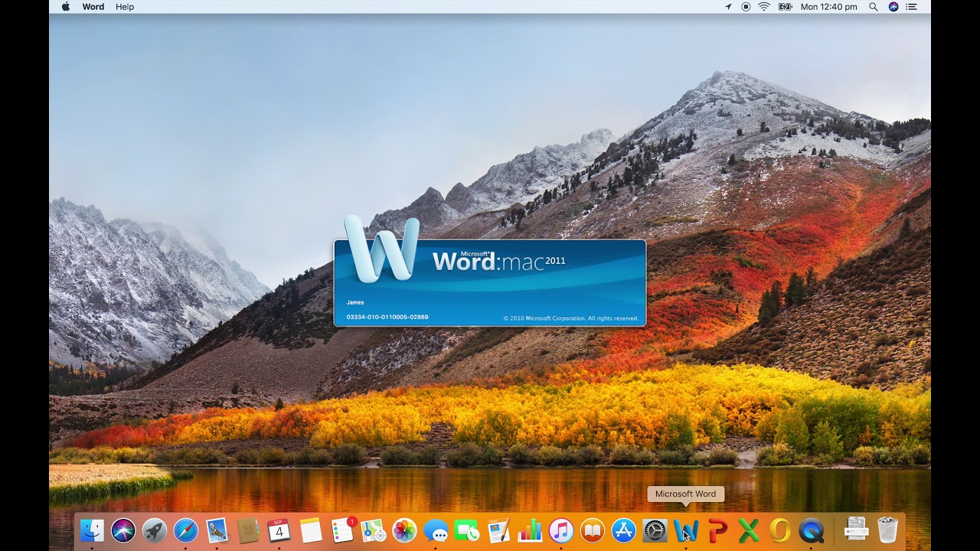Click the location services arrow icon

[x=728, y=6]
